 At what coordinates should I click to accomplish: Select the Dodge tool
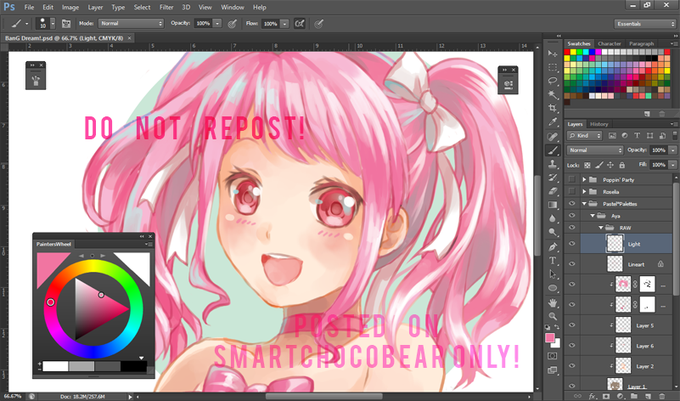pyautogui.click(x=552, y=232)
